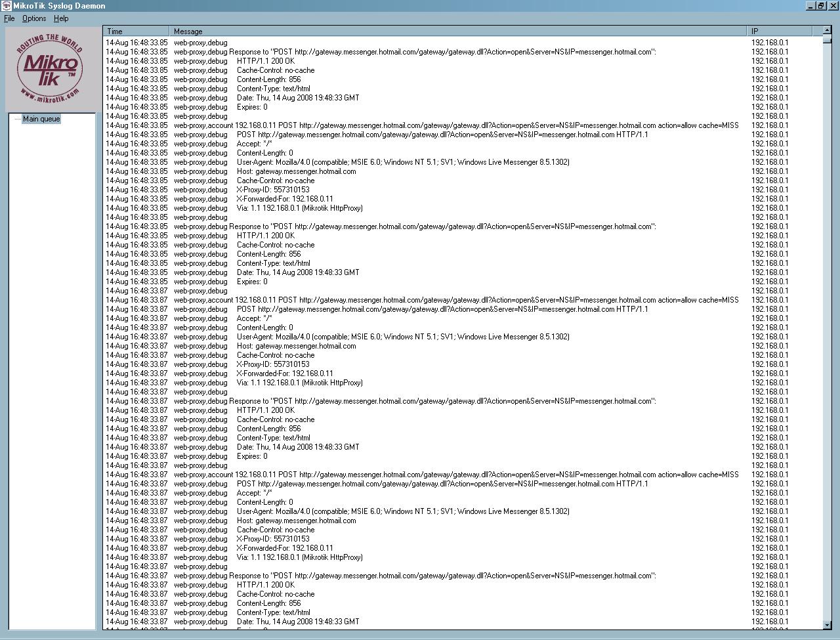Open the Help menu

(61, 18)
